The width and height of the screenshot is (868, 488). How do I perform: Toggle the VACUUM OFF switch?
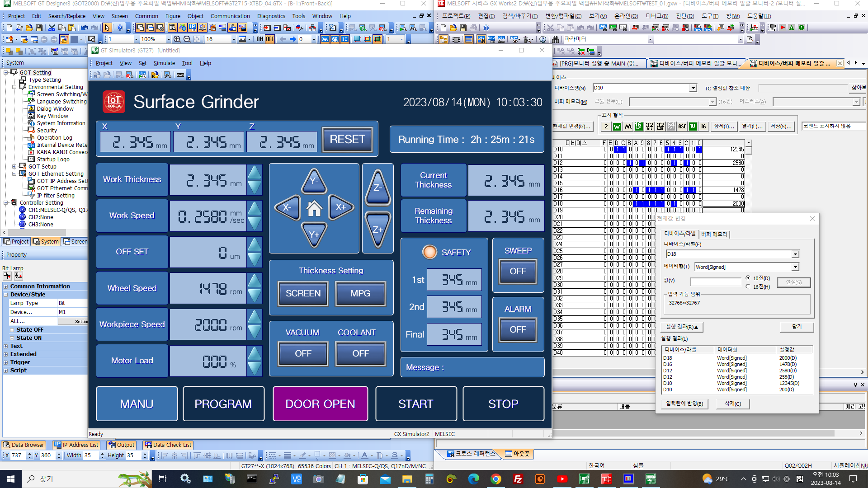[x=303, y=353]
